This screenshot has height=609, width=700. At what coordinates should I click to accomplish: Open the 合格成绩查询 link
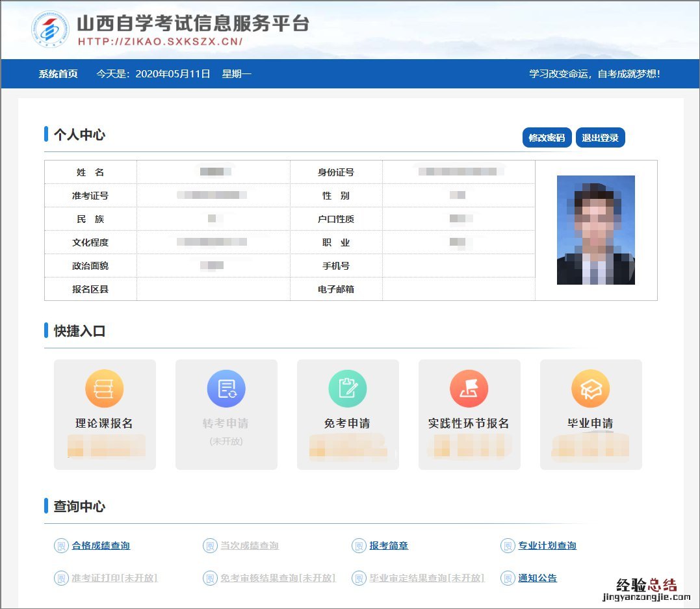pos(101,546)
